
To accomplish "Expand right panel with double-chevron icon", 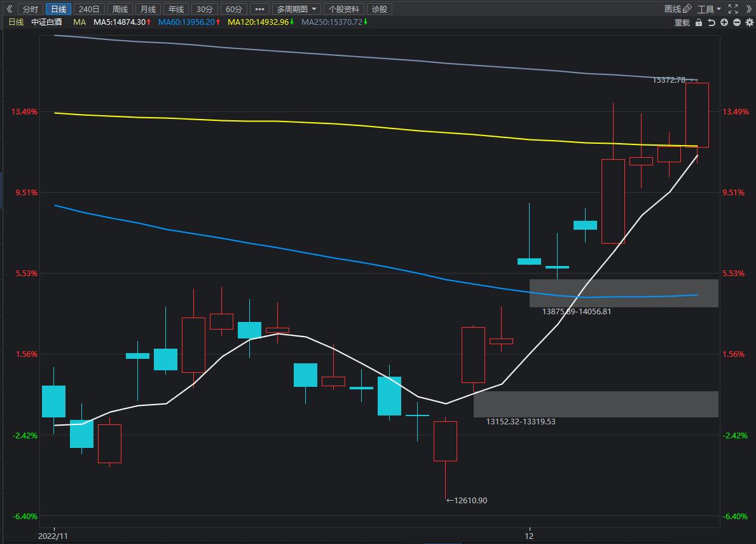I will pos(748,9).
